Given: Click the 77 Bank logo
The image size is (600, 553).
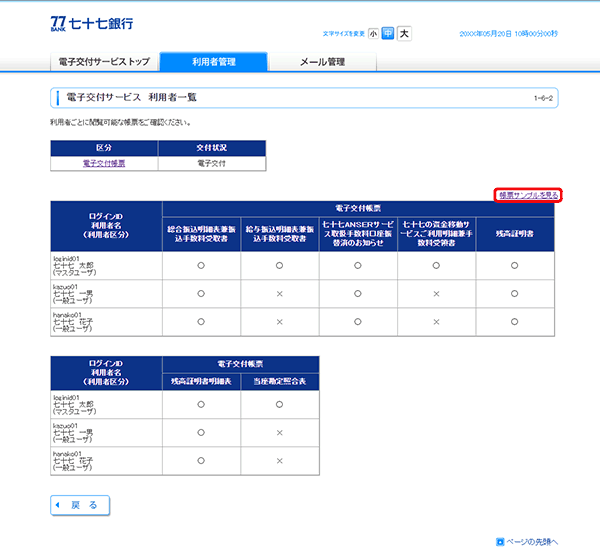Looking at the screenshot, I should [x=92, y=24].
